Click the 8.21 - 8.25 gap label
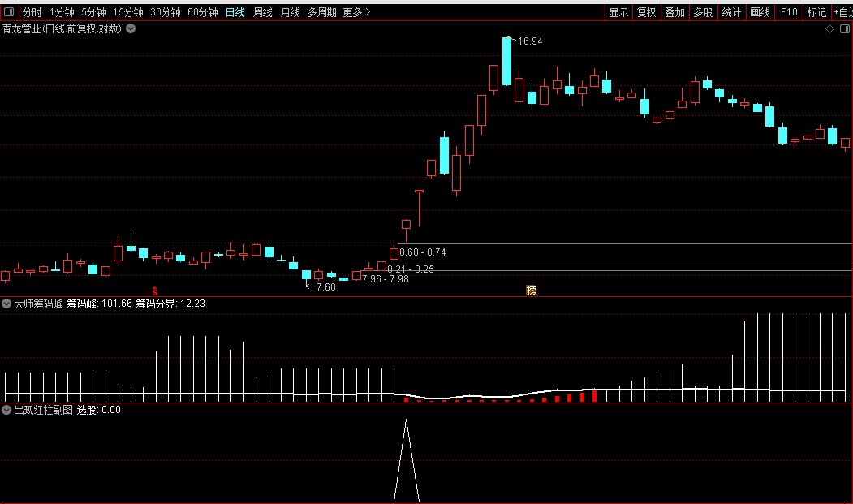Image resolution: width=853 pixels, height=504 pixels. click(x=411, y=269)
